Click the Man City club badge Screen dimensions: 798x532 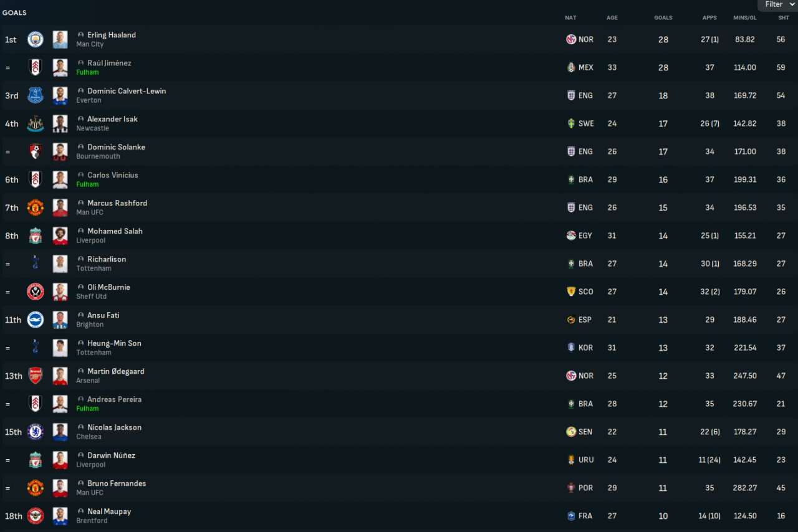pyautogui.click(x=35, y=39)
